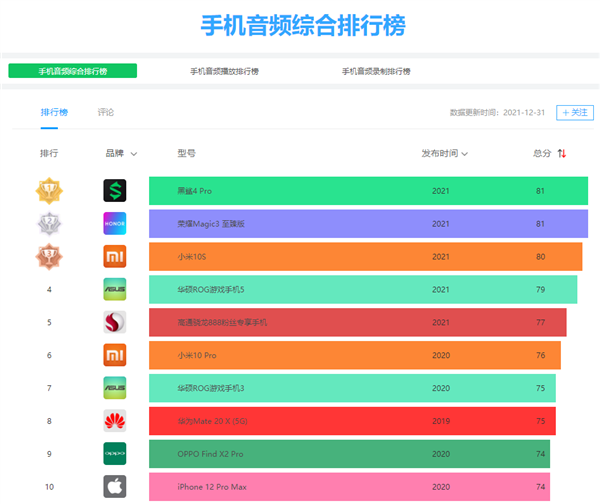This screenshot has height=504, width=600.
Task: Click the 排行 column header
Action: point(49,153)
